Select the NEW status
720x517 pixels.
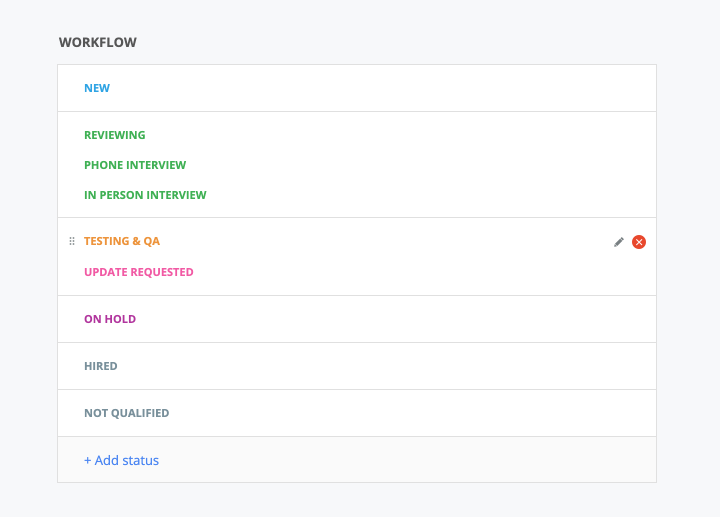(97, 88)
